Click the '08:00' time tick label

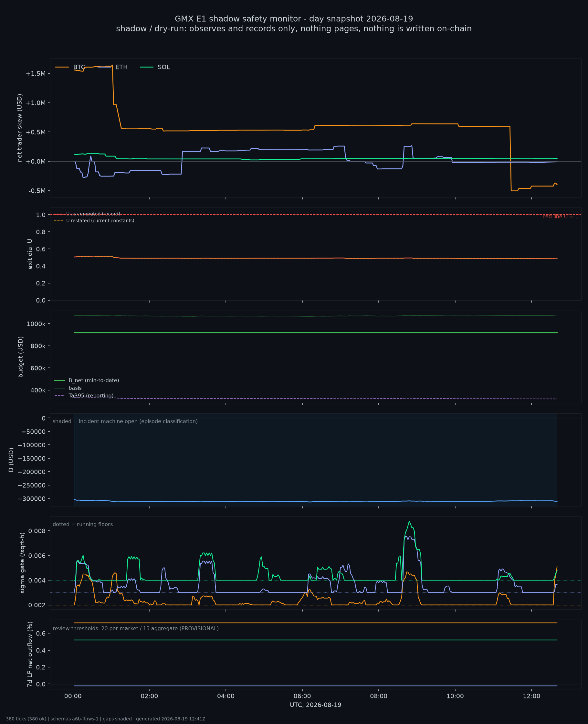tap(379, 696)
